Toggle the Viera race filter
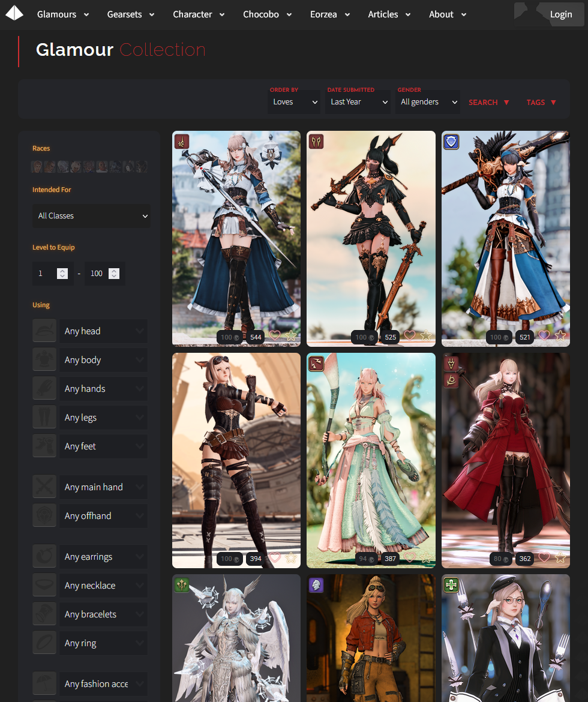The height and width of the screenshot is (702, 588). click(x=128, y=167)
